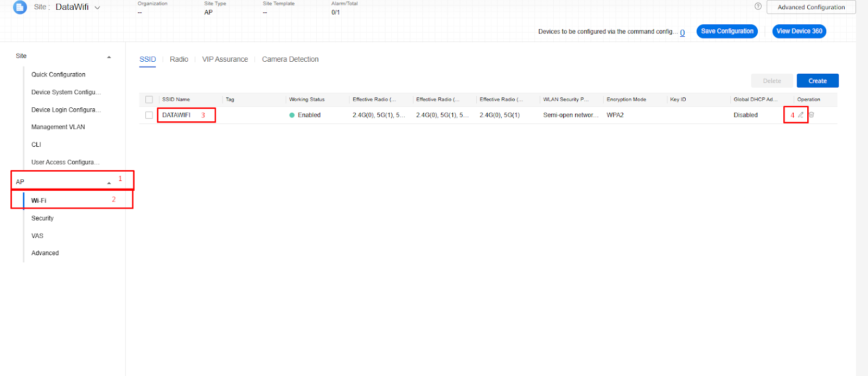This screenshot has height=376, width=868.
Task: Collapse the AP section in sidebar
Action: tap(109, 183)
